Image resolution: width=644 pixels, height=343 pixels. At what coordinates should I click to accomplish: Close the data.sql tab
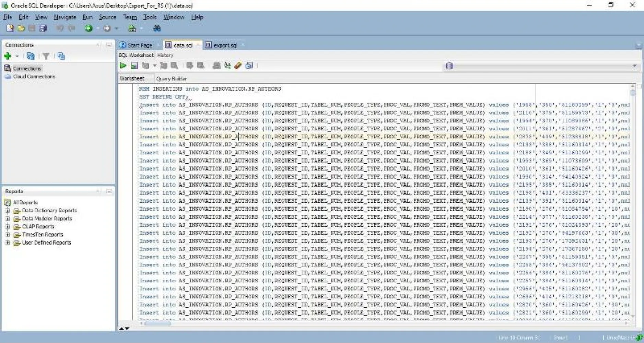(198, 45)
